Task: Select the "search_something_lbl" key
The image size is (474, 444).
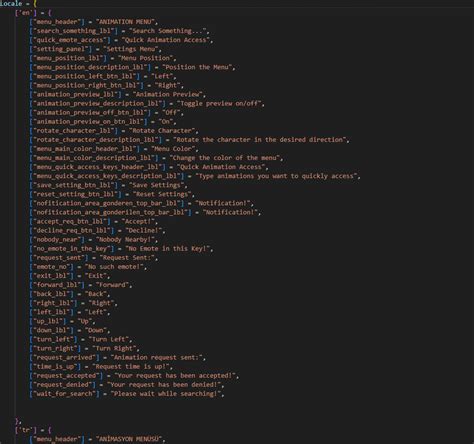Action: (x=75, y=31)
